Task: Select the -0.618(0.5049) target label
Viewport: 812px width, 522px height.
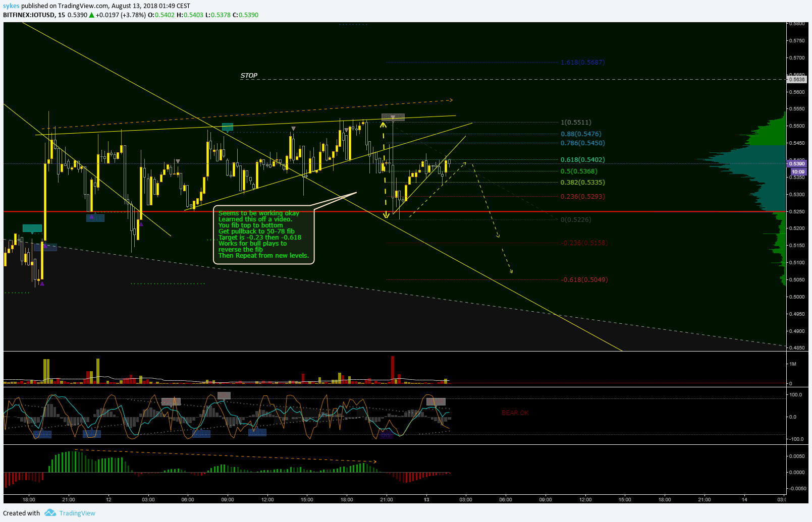Action: tap(584, 280)
